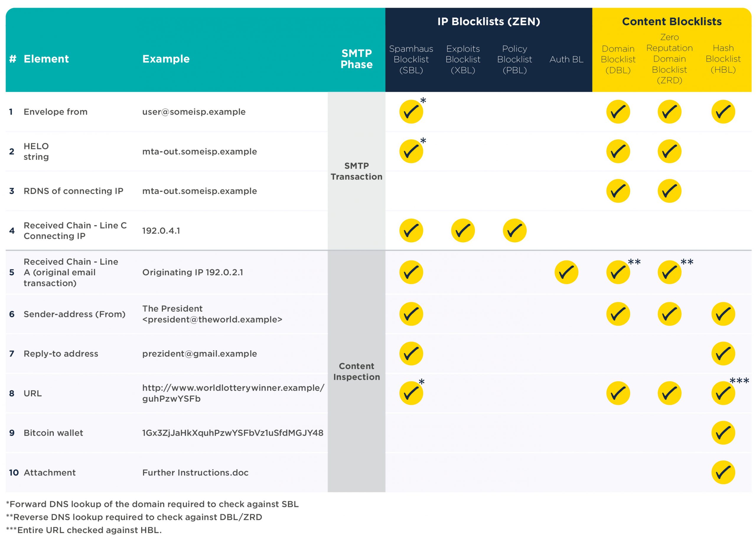756x541 pixels.
Task: Click the DBL checkmark for HELO string
Action: pyautogui.click(x=618, y=151)
